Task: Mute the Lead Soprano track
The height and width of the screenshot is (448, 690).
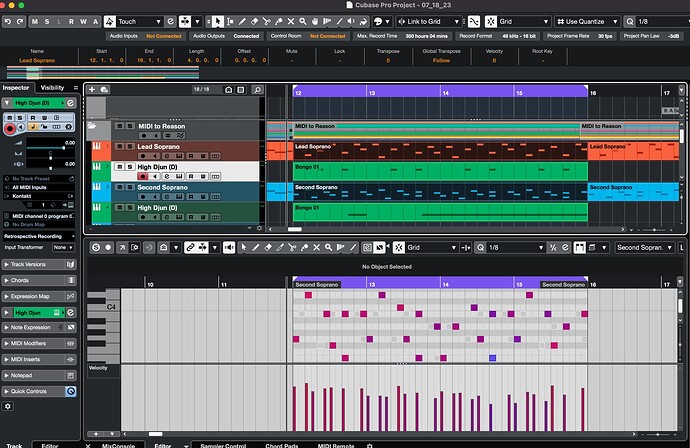Action: [117, 148]
